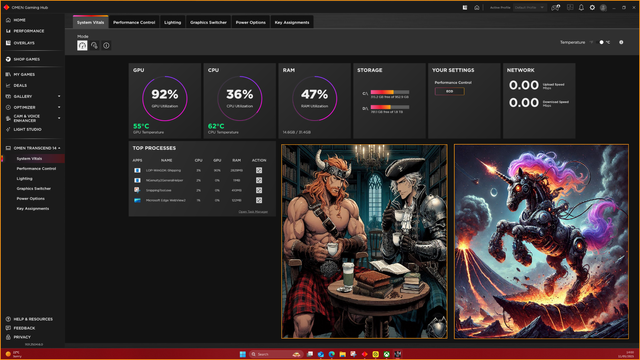This screenshot has height=360, width=640.
Task: Select Key Assignments in the sidebar list
Action: [33, 209]
